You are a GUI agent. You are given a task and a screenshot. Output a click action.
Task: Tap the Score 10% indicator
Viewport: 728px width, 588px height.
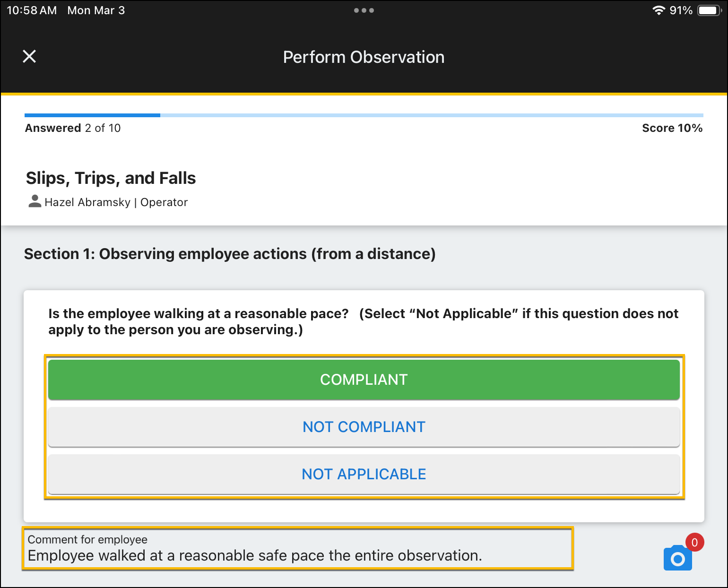tap(672, 128)
